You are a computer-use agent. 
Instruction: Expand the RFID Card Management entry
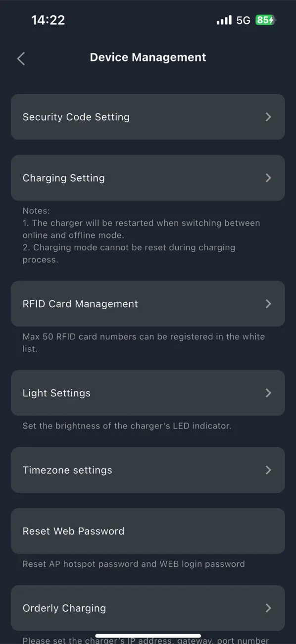coord(148,304)
